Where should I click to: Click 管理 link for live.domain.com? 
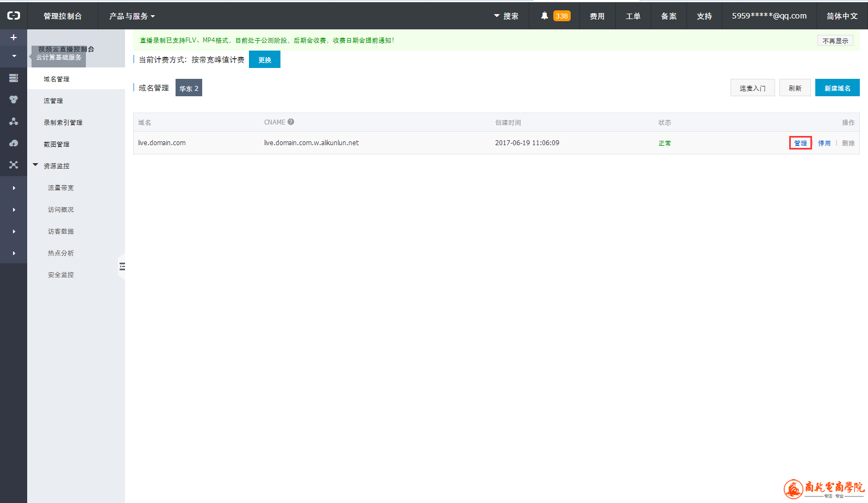pos(800,143)
